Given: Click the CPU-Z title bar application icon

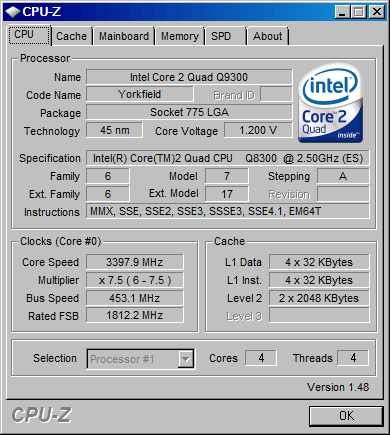Looking at the screenshot, I should (13, 12).
